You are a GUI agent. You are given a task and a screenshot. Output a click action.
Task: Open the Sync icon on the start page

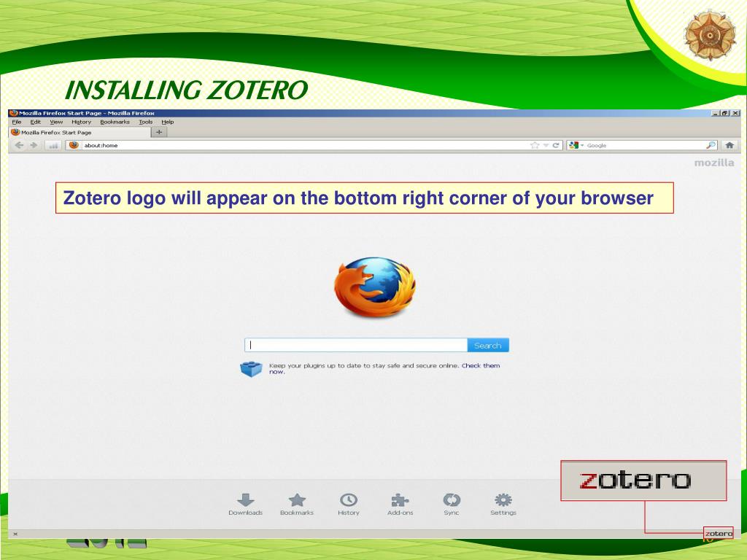pyautogui.click(x=452, y=505)
